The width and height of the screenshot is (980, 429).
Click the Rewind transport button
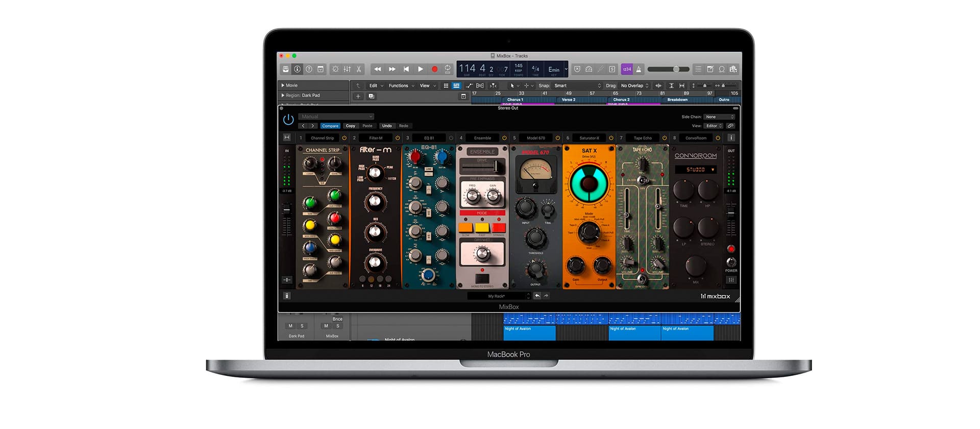[x=378, y=69]
